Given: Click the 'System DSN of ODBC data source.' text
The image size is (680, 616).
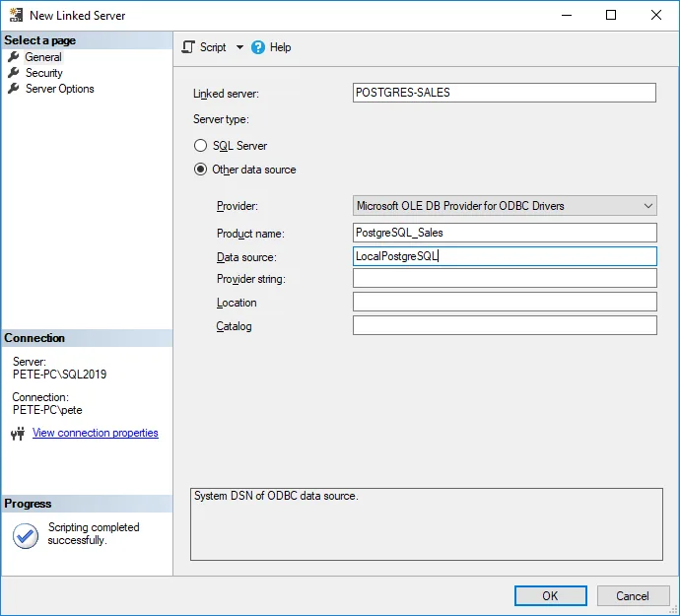Looking at the screenshot, I should pyautogui.click(x=276, y=496).
